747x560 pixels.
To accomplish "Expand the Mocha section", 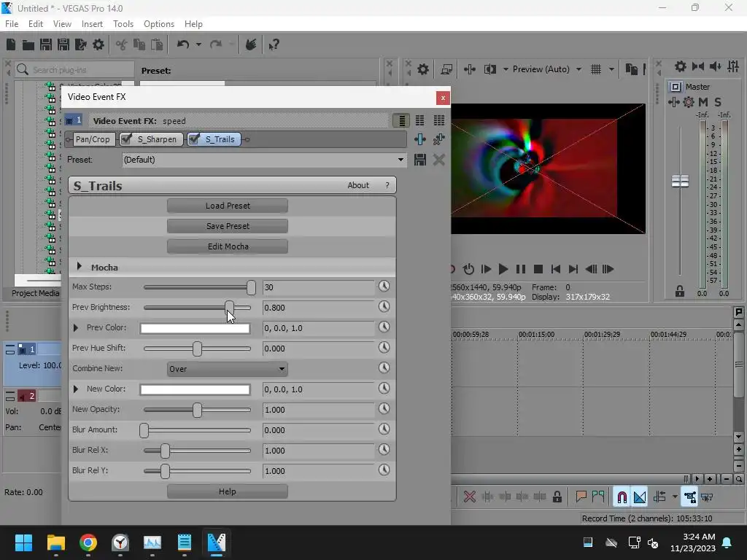I will coord(80,267).
